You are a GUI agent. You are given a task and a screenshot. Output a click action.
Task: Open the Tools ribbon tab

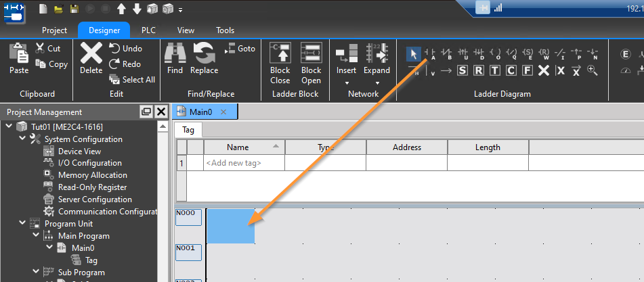(x=225, y=30)
